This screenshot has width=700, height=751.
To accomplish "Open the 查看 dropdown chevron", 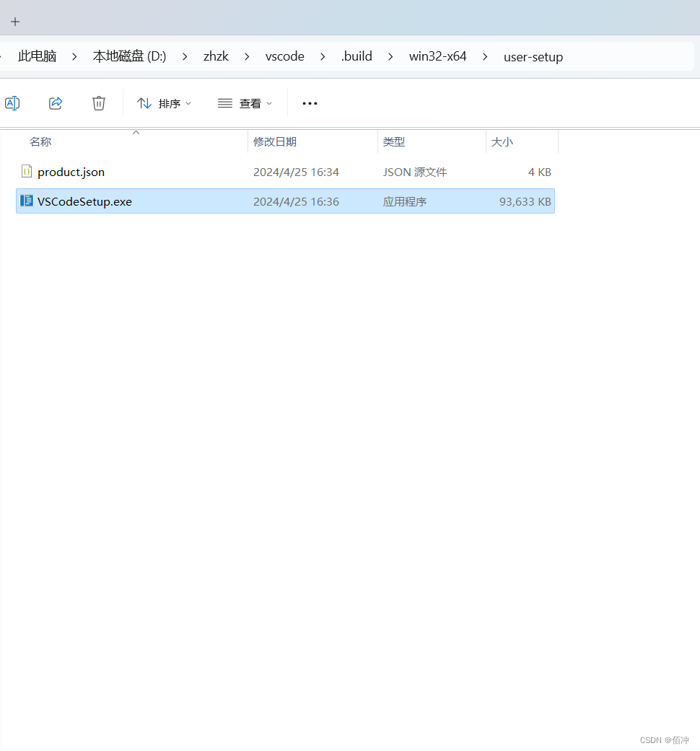I will point(269,103).
